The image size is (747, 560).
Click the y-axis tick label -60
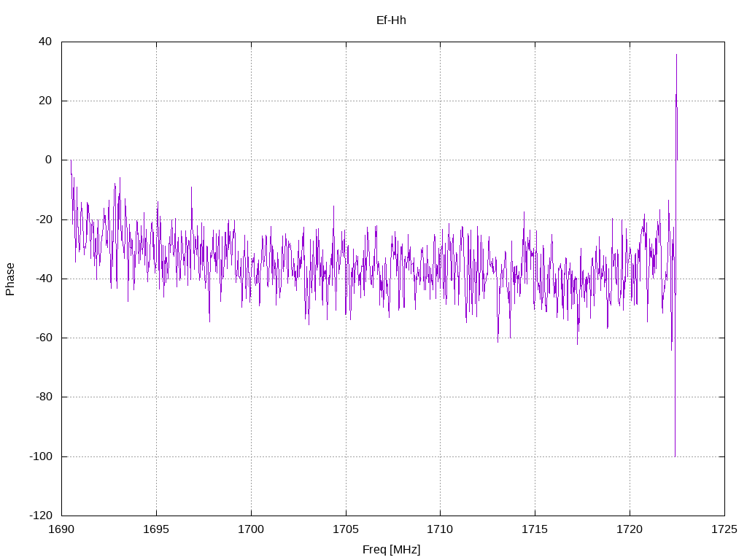click(x=44, y=338)
